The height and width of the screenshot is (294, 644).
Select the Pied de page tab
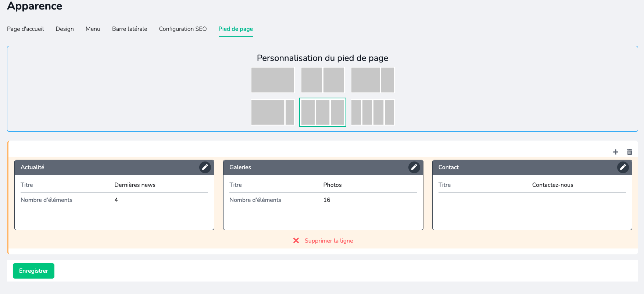(x=236, y=29)
